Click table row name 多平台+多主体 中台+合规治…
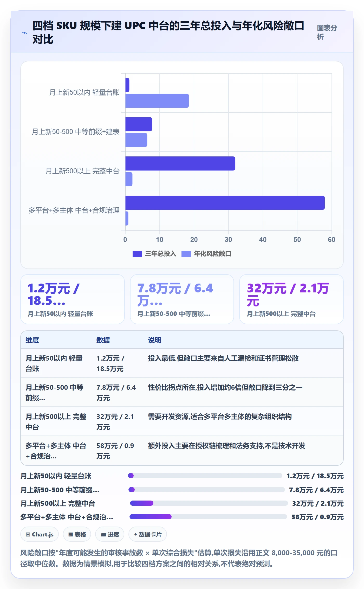364x589 pixels. (56, 451)
